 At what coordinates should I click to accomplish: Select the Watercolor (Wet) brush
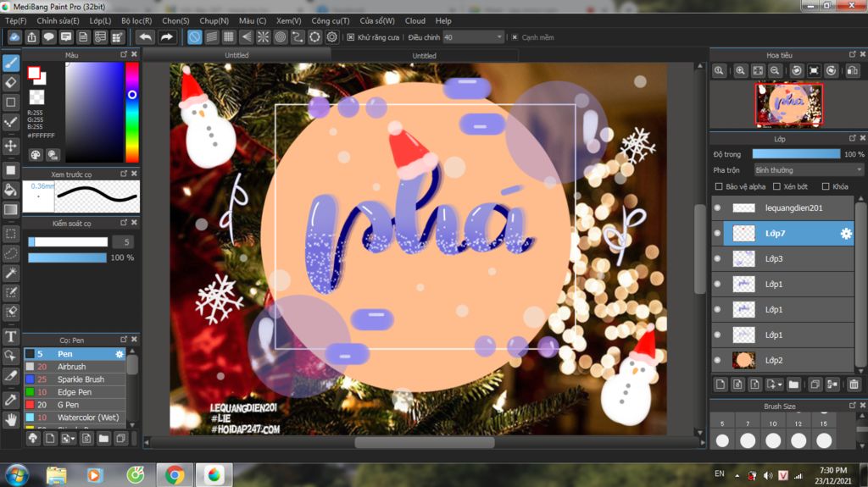[75, 418]
